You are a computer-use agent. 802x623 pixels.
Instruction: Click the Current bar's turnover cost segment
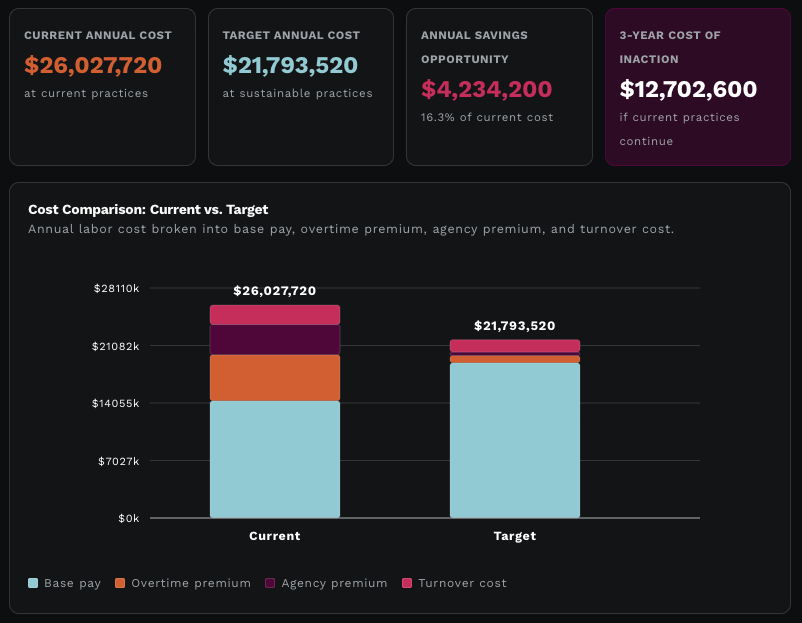275,315
